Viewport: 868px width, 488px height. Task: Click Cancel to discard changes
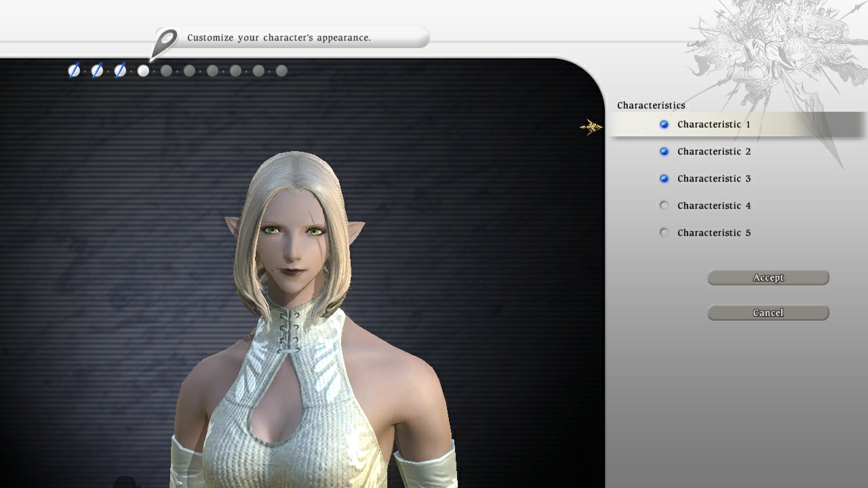(768, 312)
